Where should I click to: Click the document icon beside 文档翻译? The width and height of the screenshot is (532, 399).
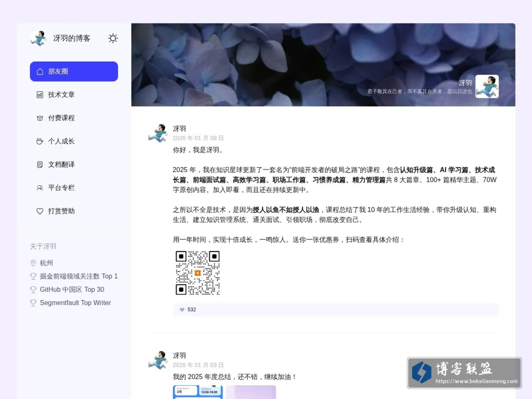40,164
